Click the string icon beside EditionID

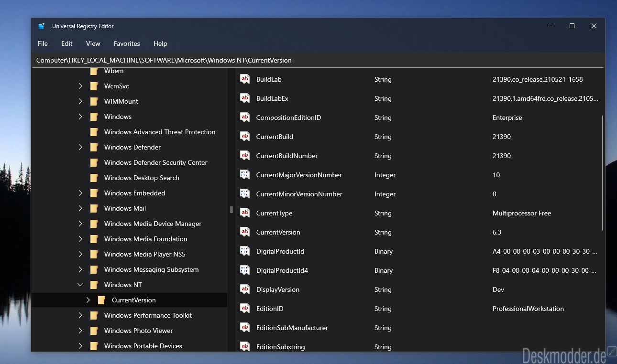245,309
